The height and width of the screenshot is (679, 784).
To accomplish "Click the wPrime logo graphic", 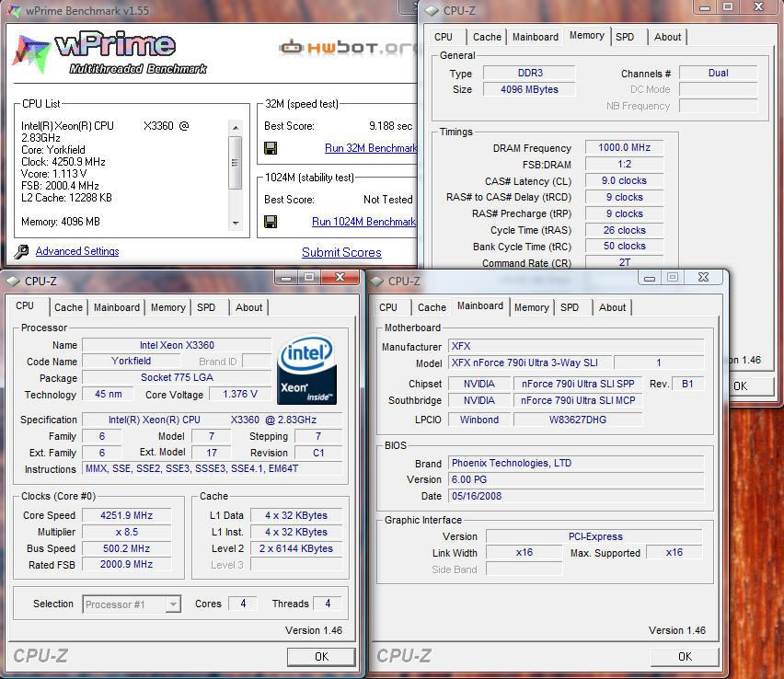I will click(x=109, y=52).
